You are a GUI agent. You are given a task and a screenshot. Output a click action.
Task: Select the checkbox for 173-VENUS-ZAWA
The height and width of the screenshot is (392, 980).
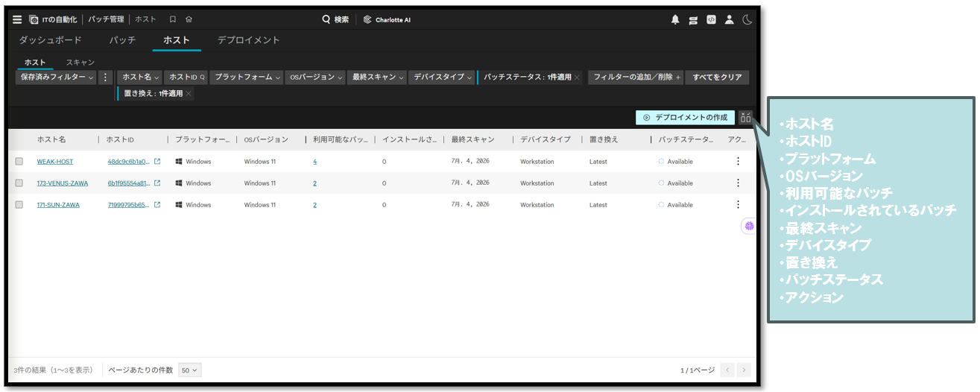pyautogui.click(x=19, y=183)
